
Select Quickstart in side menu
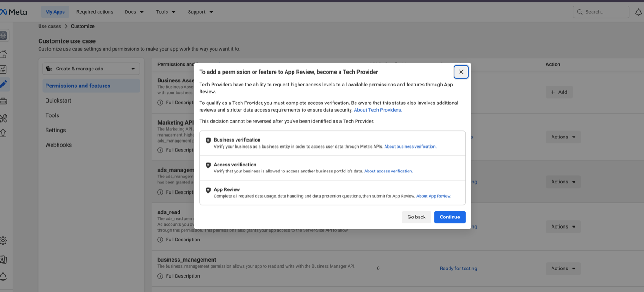(58, 100)
